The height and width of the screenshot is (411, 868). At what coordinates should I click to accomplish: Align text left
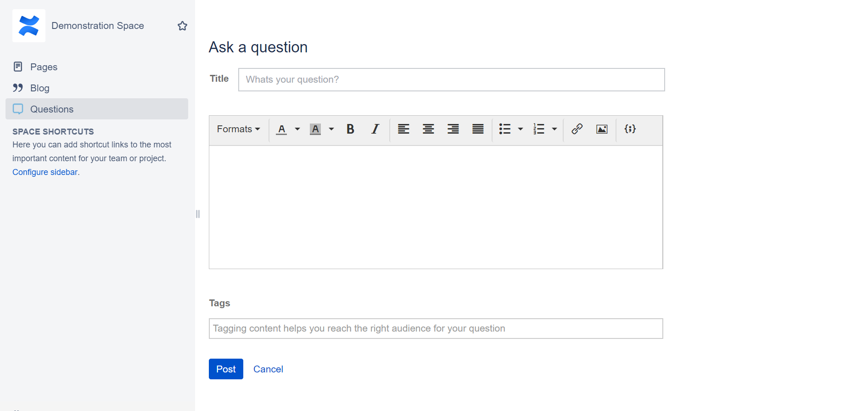click(403, 129)
